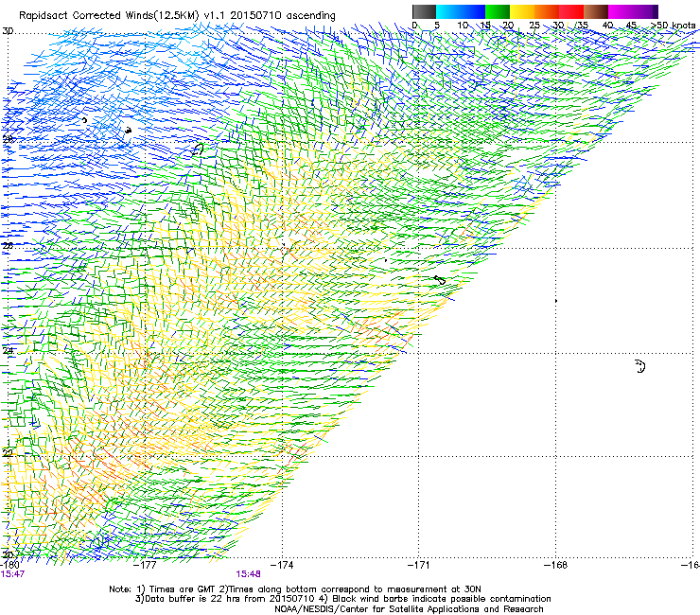Screen dimensions: 700x615
Task: Click the 'Rapidscat Corrected Winds(12.5KM)' title text
Action: click(109, 16)
